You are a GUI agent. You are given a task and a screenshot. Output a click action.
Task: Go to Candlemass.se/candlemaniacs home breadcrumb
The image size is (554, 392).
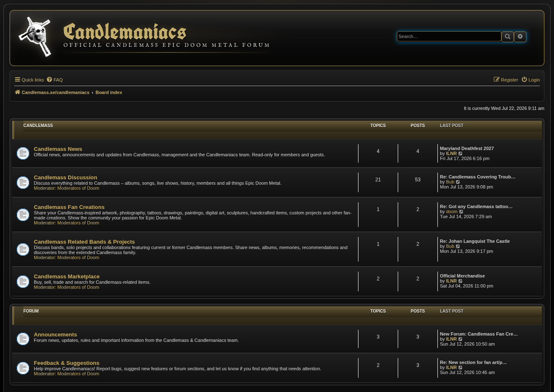tap(52, 92)
